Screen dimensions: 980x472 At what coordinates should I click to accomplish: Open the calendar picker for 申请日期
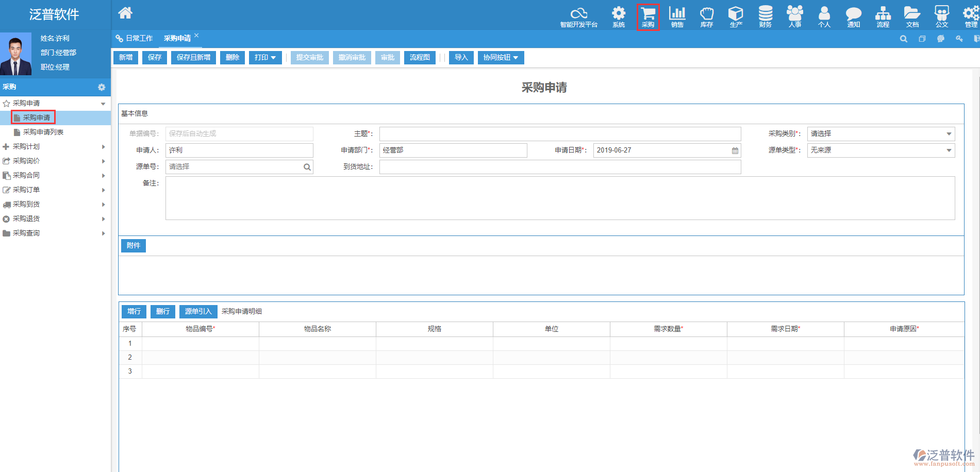[735, 150]
